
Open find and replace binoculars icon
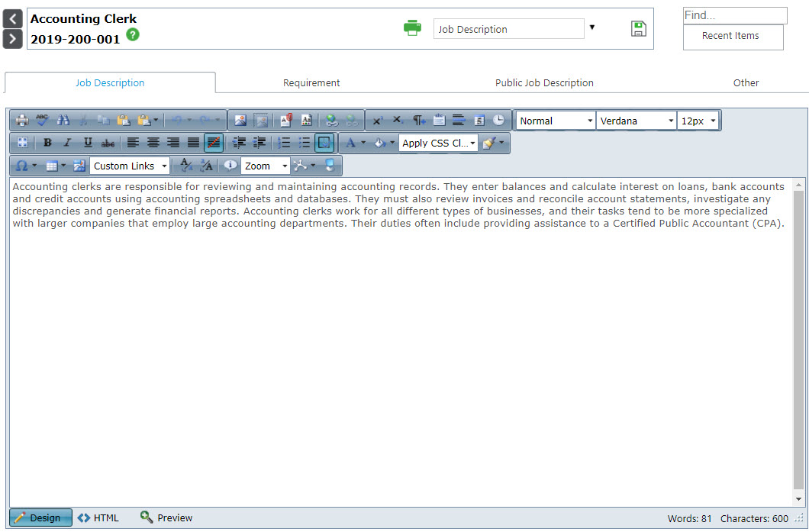tap(63, 120)
